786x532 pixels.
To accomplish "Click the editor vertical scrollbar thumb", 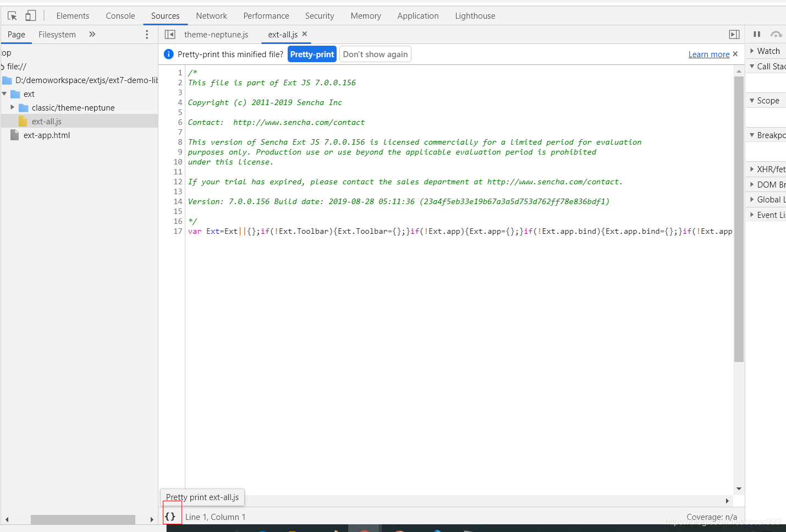I will pyautogui.click(x=739, y=219).
